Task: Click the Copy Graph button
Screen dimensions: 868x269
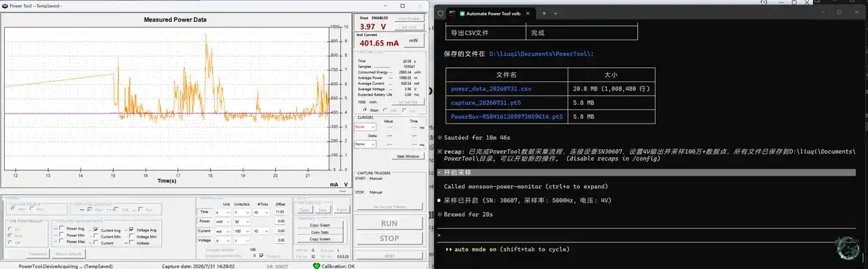Action: tap(319, 225)
